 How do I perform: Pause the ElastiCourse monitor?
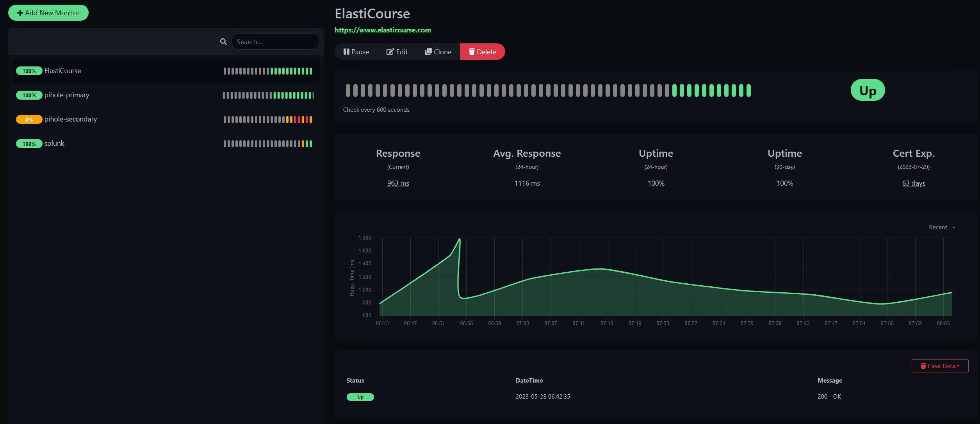pyautogui.click(x=356, y=52)
